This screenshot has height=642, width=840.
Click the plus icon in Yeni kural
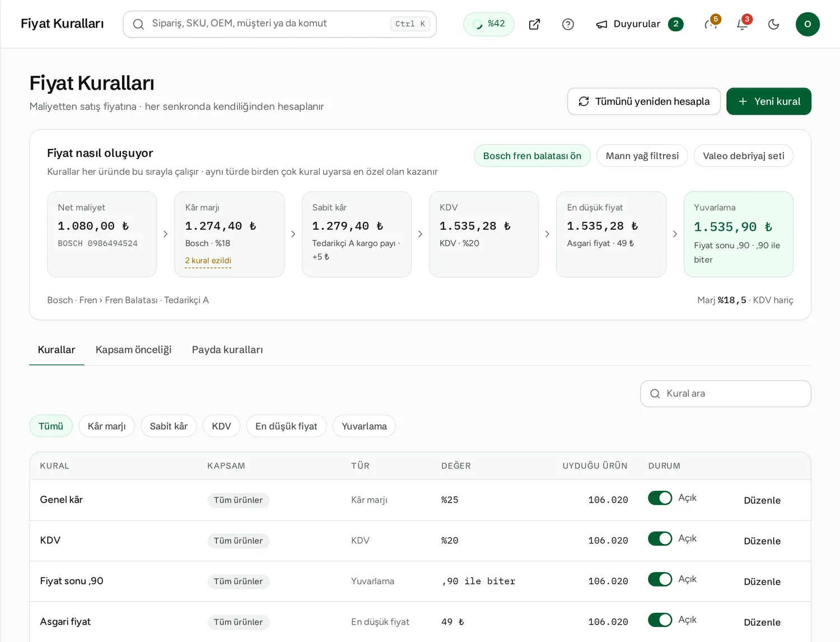tap(743, 101)
